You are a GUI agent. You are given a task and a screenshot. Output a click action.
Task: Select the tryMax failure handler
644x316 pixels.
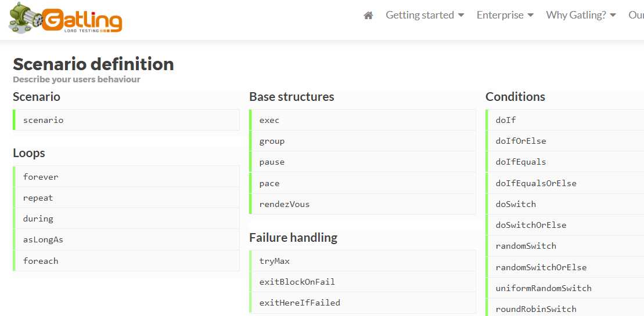363,261
